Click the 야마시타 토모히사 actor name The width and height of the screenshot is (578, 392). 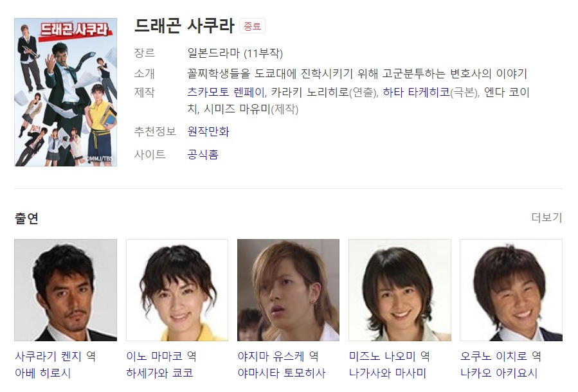click(282, 373)
